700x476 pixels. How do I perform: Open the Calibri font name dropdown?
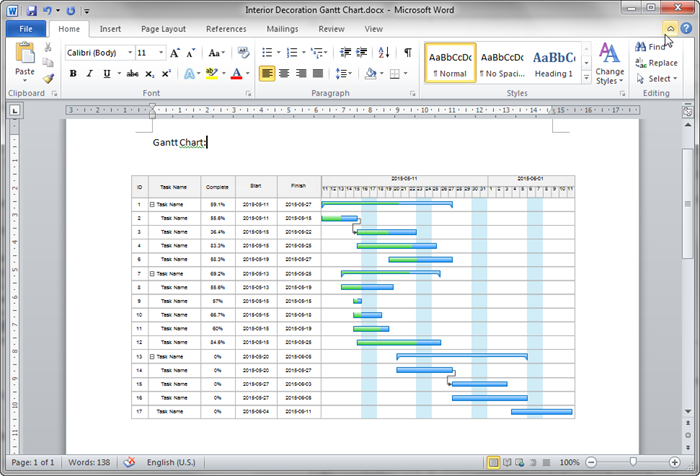[98, 52]
